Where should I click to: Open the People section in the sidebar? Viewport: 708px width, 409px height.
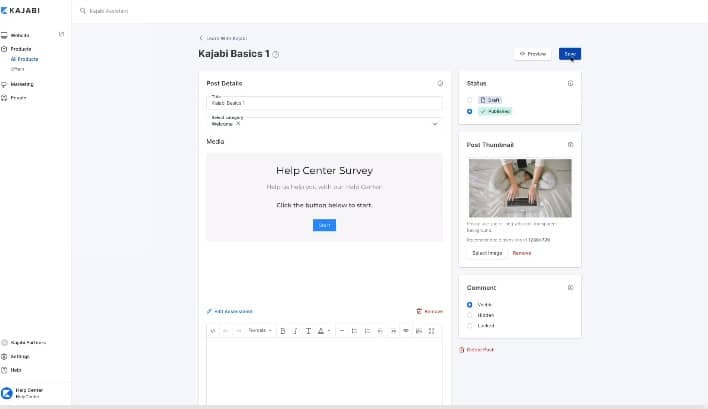[19, 98]
